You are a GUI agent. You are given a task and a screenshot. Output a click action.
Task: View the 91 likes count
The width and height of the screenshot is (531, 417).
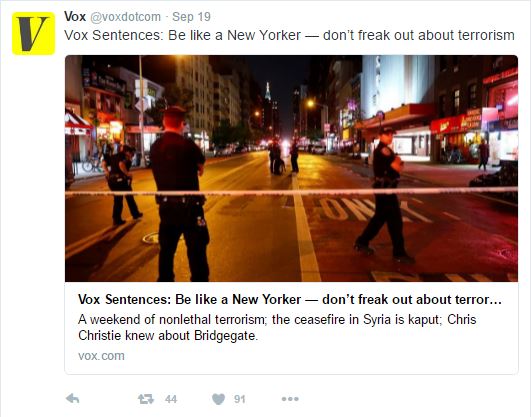pos(240,399)
